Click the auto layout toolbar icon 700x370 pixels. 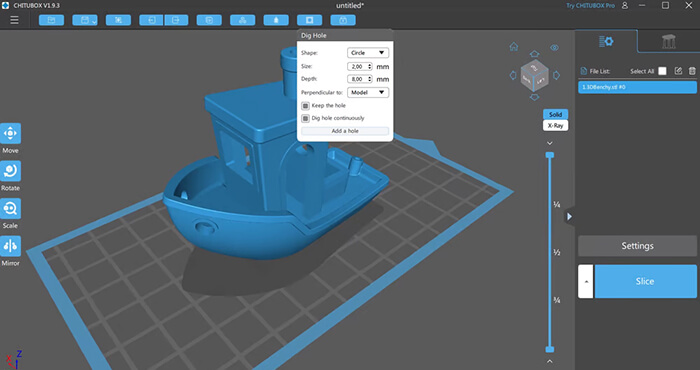tap(242, 20)
